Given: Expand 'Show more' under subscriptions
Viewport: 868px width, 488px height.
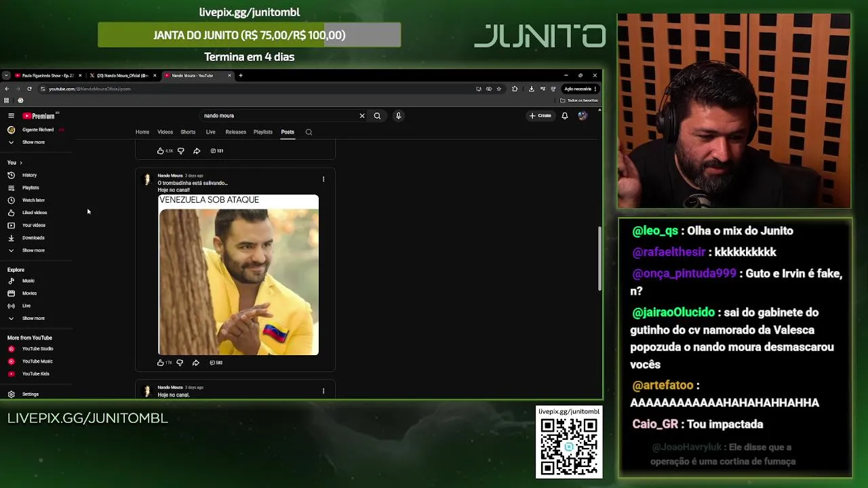Looking at the screenshot, I should pyautogui.click(x=27, y=142).
